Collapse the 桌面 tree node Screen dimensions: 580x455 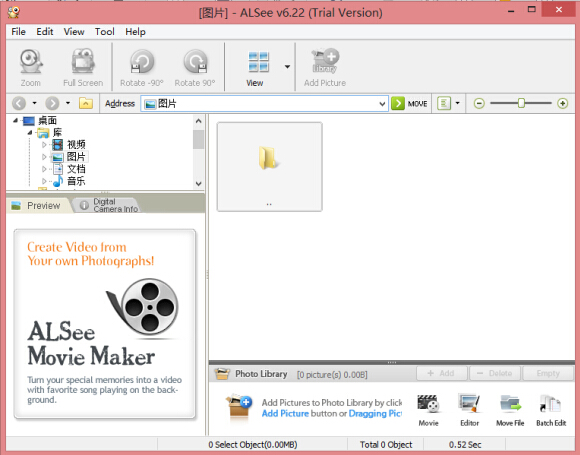15,120
